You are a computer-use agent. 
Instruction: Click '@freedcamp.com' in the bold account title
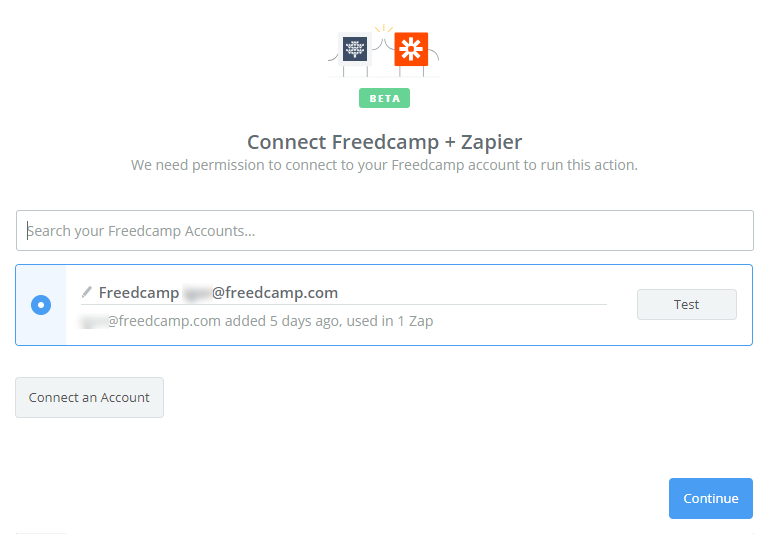click(275, 293)
